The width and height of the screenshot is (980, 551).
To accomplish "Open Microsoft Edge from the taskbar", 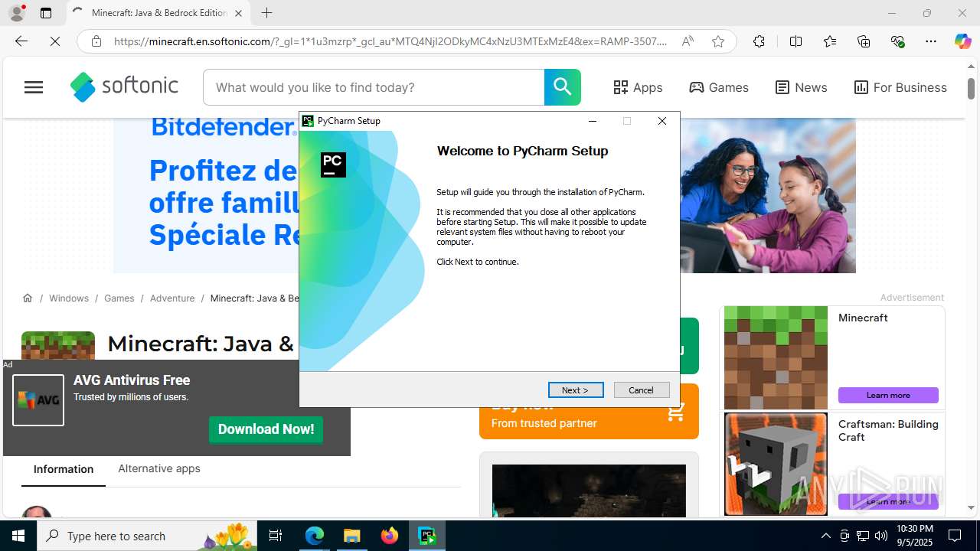I will 315,536.
